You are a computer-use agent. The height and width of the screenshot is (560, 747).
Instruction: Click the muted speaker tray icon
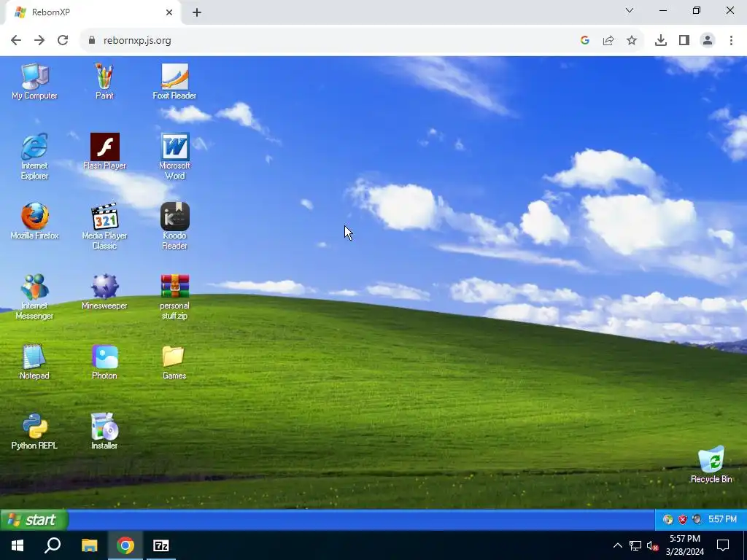click(653, 545)
